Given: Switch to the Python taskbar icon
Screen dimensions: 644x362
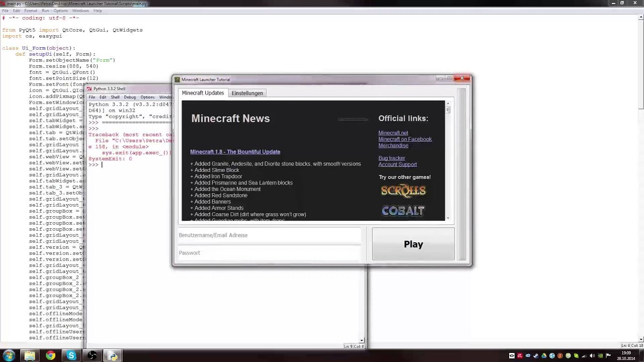Looking at the screenshot, I should [x=113, y=355].
